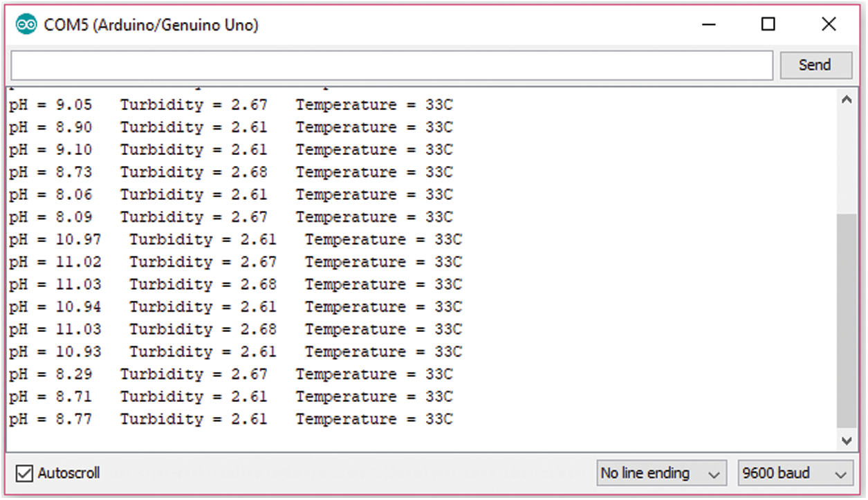Toggle the Autoscroll checkbox
The image size is (868, 500).
coord(24,474)
